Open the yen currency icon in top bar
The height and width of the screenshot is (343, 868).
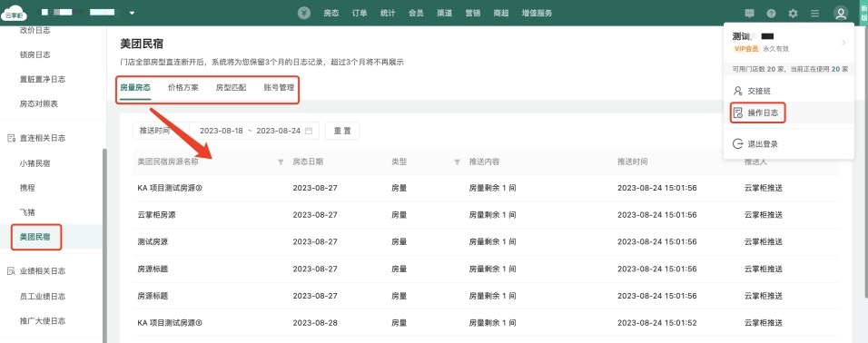[304, 14]
